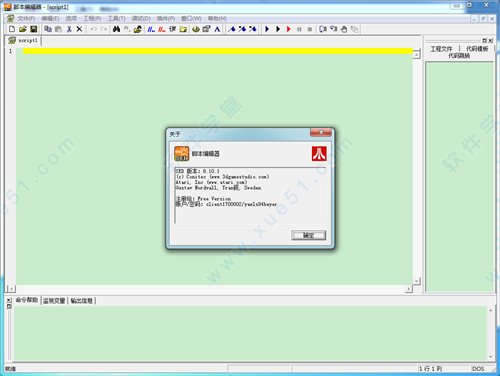Click the 'DOS' status bar entry
This screenshot has height=376, width=500.
[x=478, y=369]
